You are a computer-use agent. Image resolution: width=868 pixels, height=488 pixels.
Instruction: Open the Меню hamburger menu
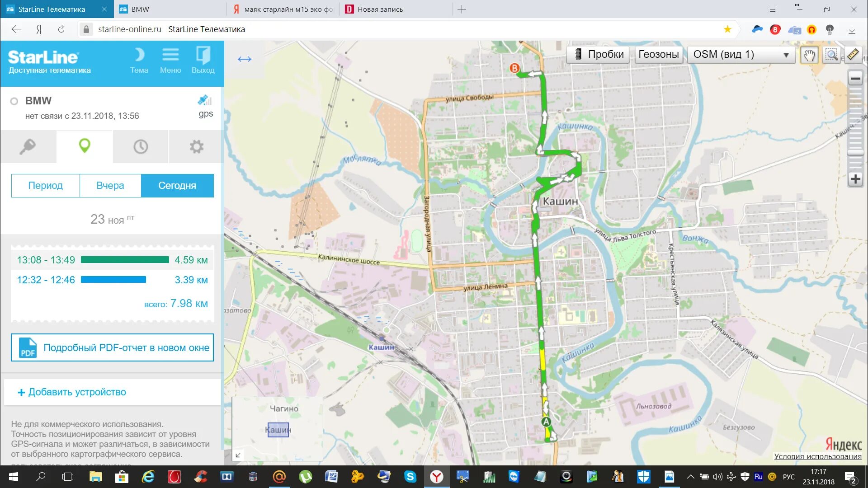(x=170, y=60)
